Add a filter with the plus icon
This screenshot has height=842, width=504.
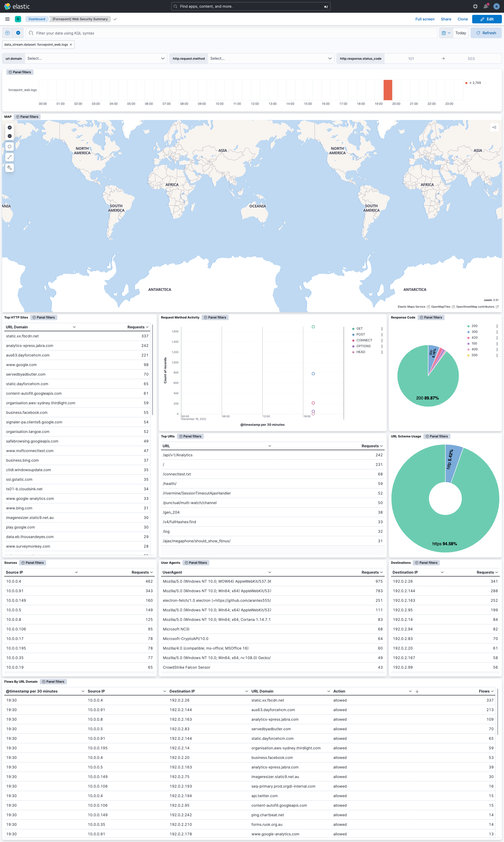tap(18, 33)
